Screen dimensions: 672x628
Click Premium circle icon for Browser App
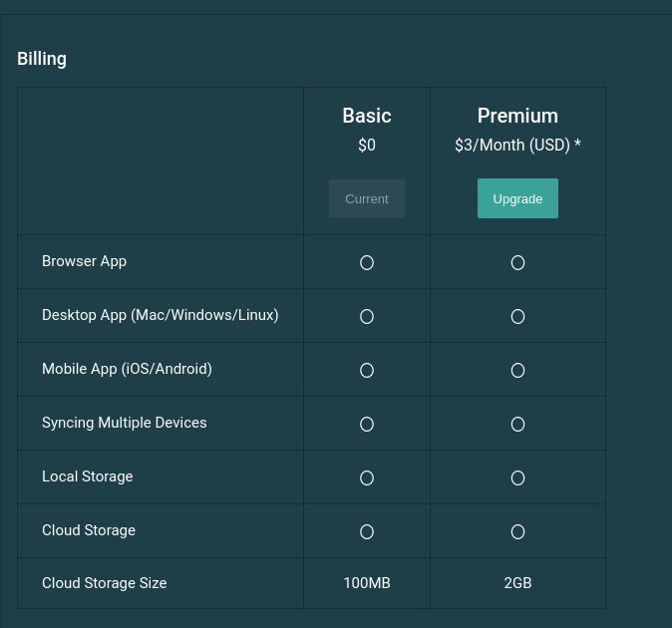(x=517, y=262)
